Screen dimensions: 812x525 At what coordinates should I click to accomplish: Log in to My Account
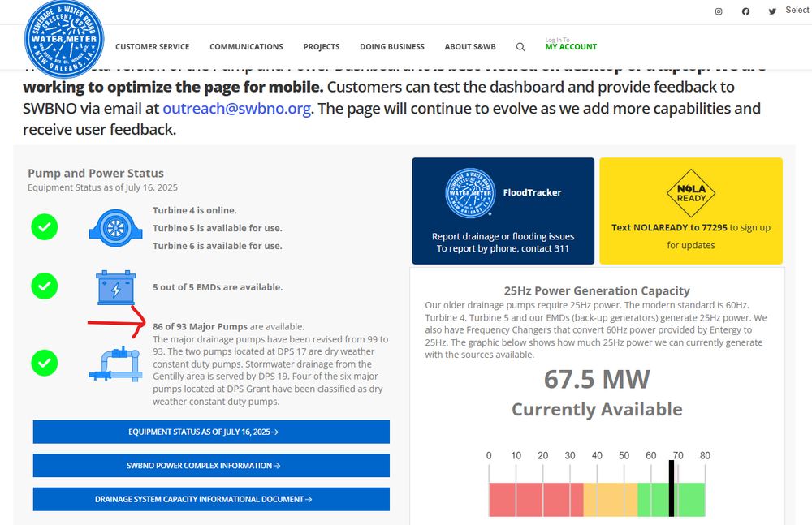pos(571,45)
